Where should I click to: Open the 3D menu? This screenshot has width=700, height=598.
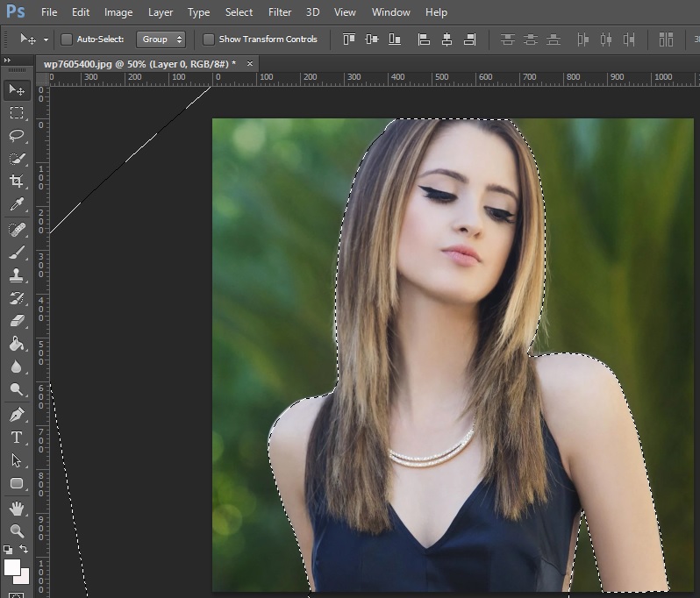(312, 12)
